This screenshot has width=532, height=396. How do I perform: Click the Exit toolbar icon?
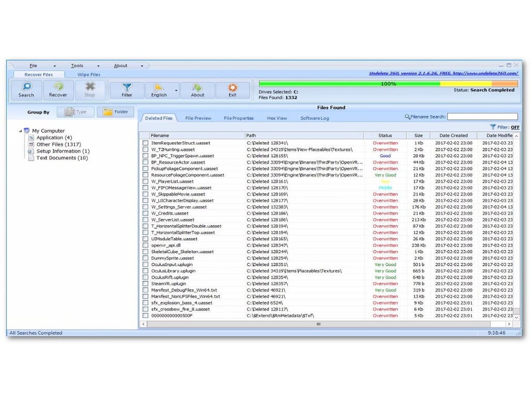tap(232, 90)
